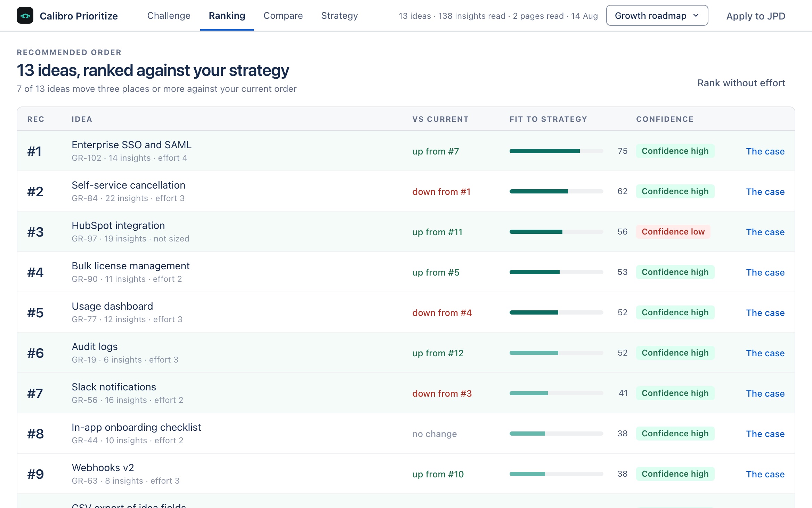
Task: Select the Ranking tab
Action: click(227, 16)
